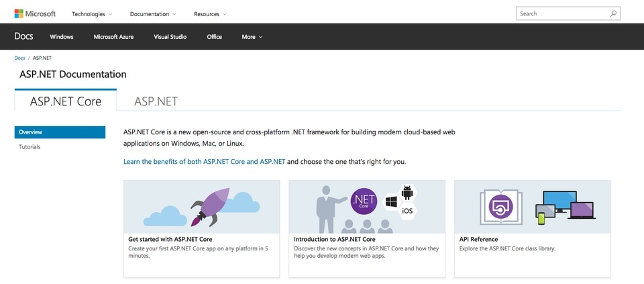Image resolution: width=644 pixels, height=284 pixels.
Task: Click the Android robot icon
Action: tap(406, 193)
